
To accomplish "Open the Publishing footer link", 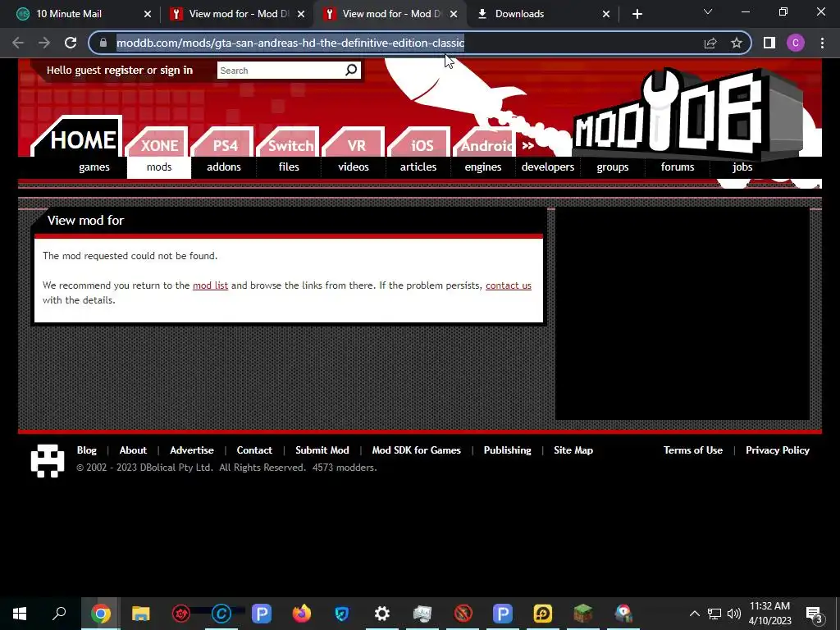I will coord(507,450).
